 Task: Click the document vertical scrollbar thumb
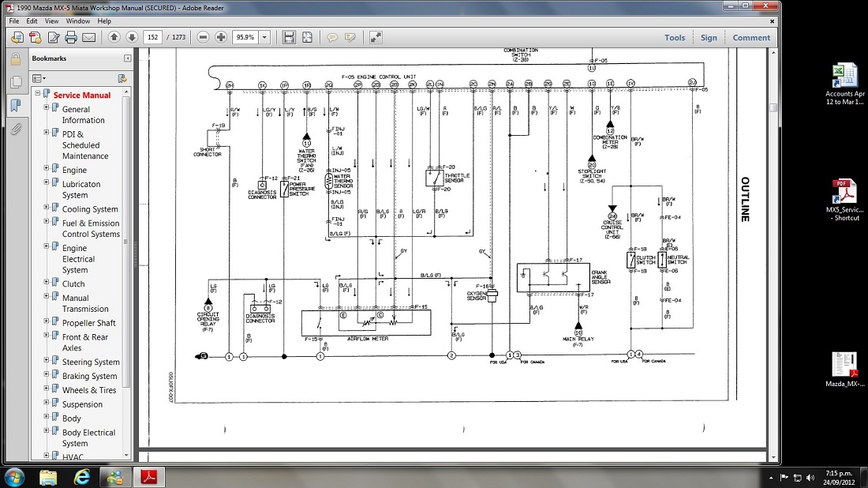773,107
